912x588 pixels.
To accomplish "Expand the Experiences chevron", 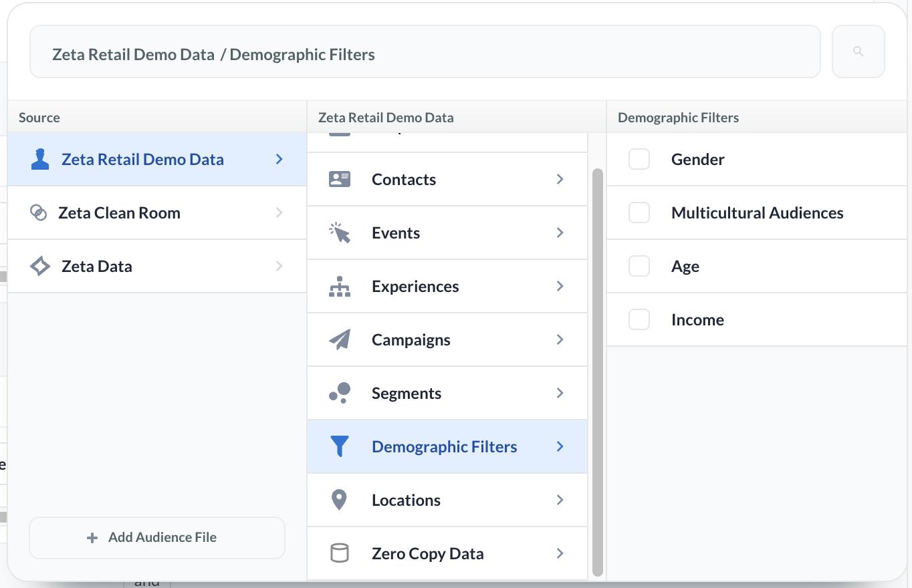I will click(x=560, y=286).
